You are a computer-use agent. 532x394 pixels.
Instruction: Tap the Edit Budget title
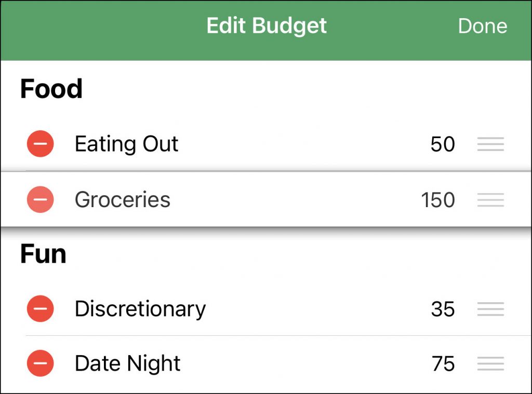pos(267,26)
